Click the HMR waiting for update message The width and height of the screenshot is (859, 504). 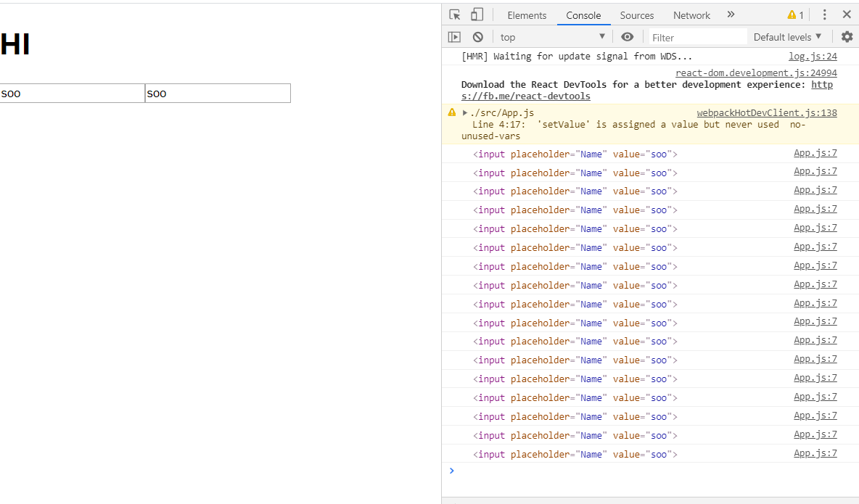(577, 57)
